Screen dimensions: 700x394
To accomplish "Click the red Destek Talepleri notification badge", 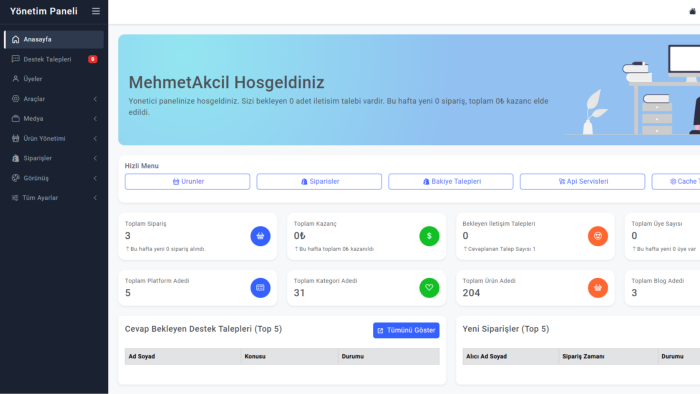I will click(x=92, y=59).
